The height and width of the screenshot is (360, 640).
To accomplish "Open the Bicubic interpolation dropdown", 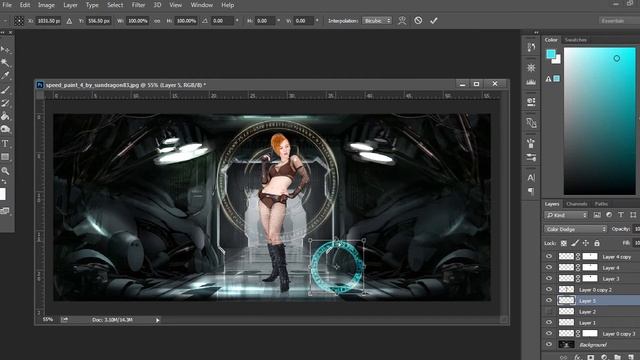I will [377, 20].
